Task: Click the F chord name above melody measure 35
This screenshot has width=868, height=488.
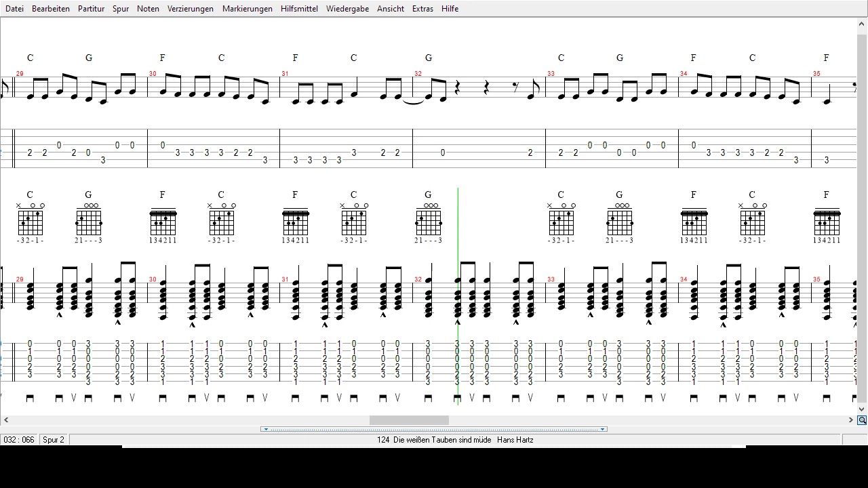Action: (x=827, y=58)
